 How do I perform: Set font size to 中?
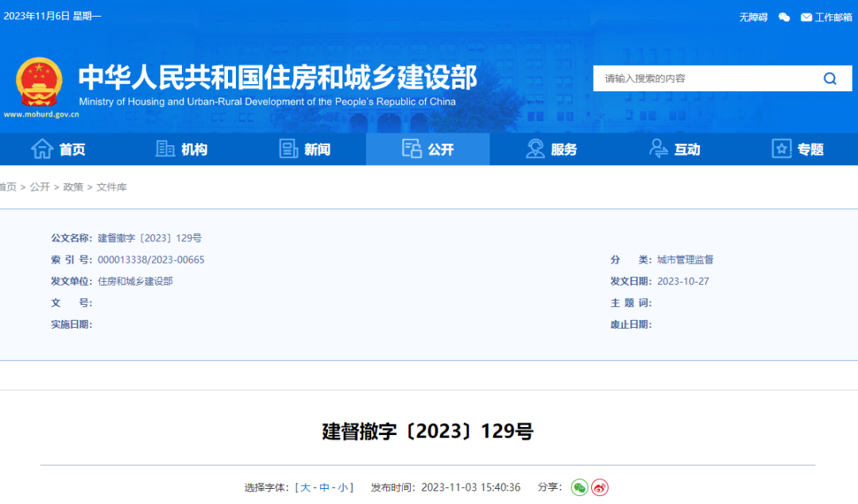tap(324, 487)
